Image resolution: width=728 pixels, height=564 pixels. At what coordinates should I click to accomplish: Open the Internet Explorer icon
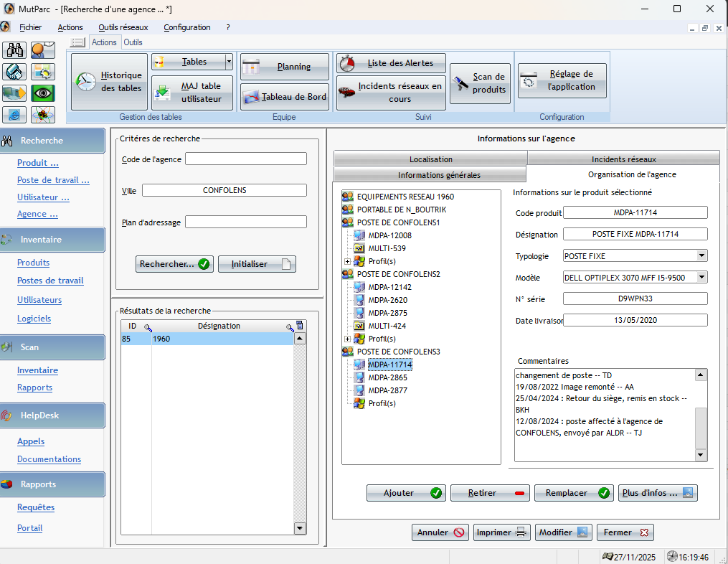(x=15, y=115)
